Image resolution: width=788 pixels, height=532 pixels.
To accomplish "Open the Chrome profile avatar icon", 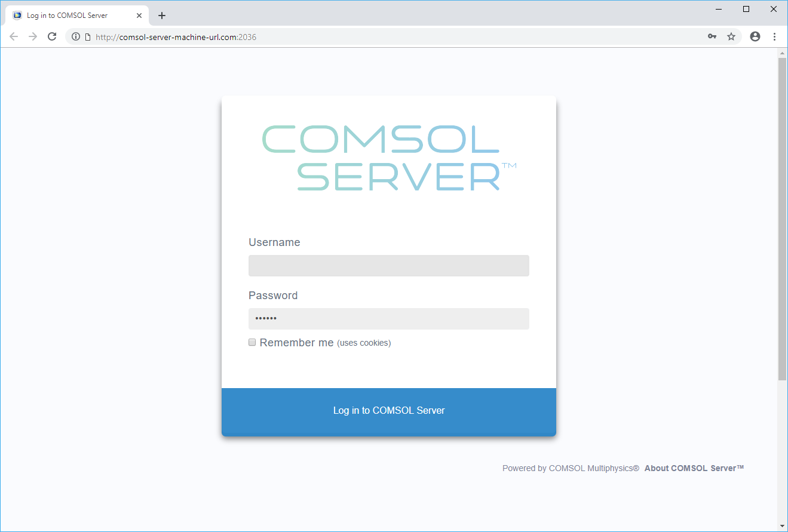I will tap(755, 36).
